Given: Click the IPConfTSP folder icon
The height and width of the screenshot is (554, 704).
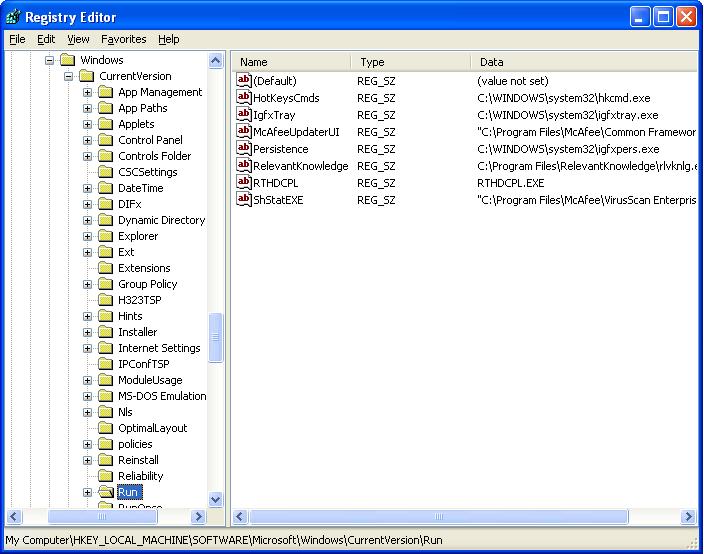Looking at the screenshot, I should coord(106,364).
